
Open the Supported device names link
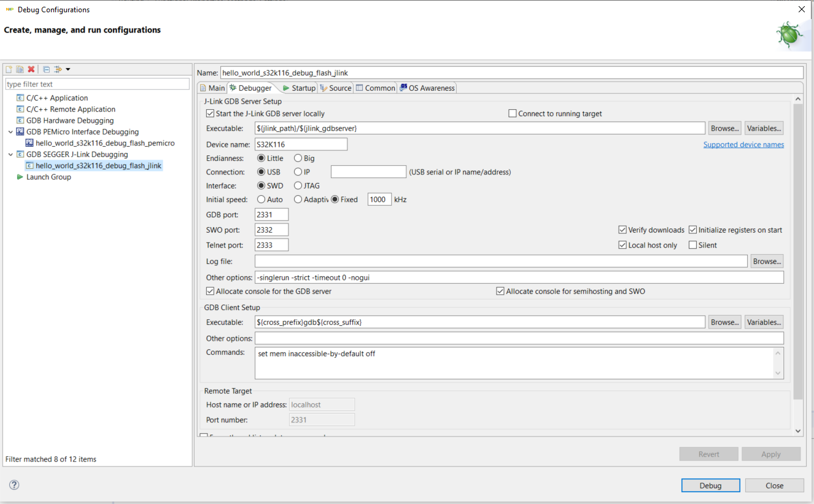point(743,145)
